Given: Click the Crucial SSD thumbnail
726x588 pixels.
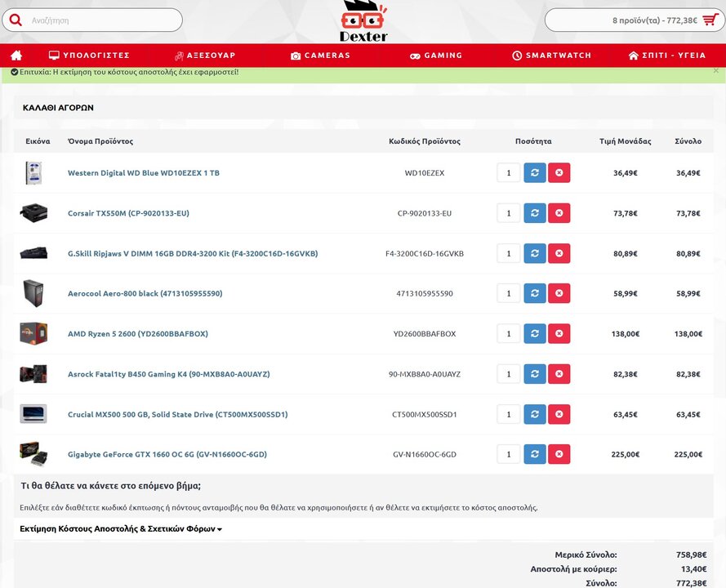Looking at the screenshot, I should (x=33, y=414).
